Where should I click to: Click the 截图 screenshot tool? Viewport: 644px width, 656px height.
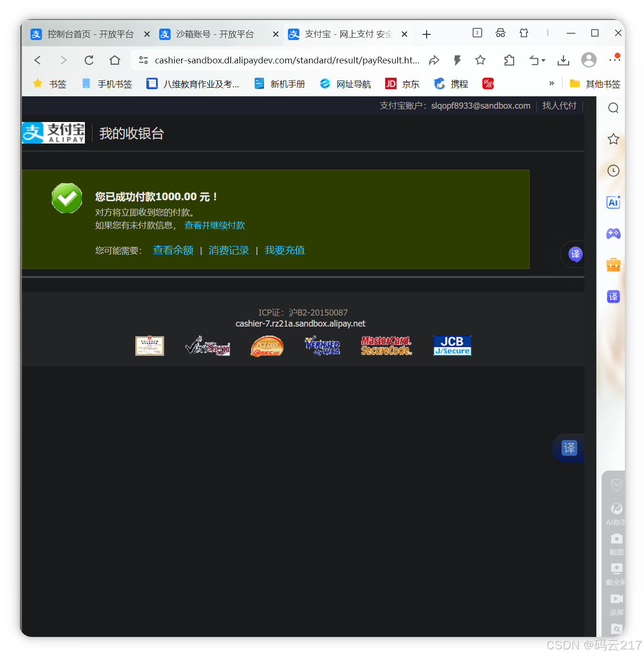click(x=616, y=544)
